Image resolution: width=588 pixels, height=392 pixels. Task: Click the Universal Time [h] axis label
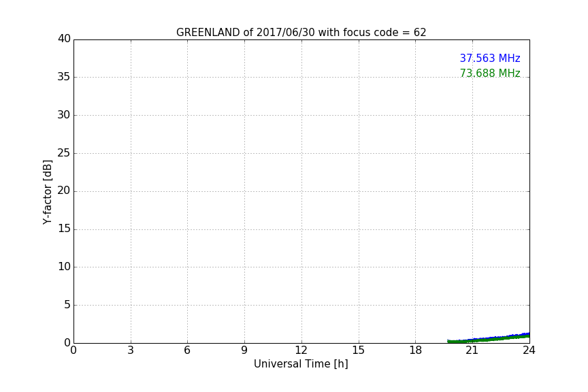click(x=301, y=364)
